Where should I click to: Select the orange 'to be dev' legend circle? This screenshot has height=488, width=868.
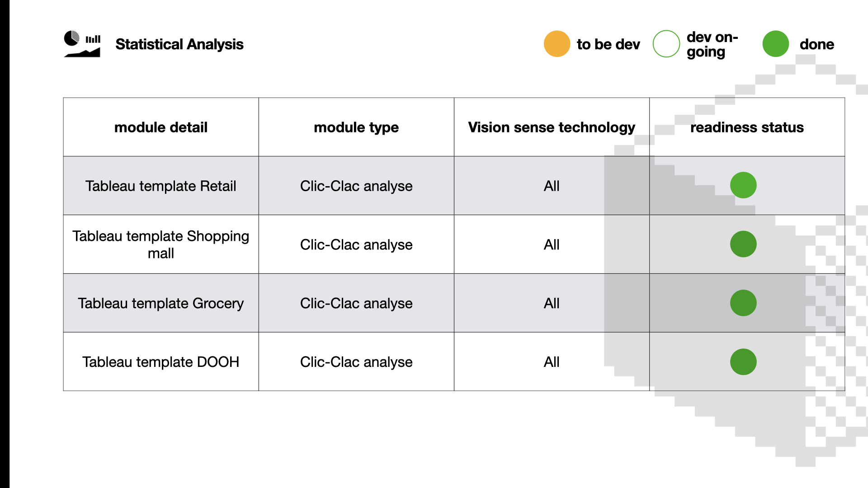click(x=557, y=44)
